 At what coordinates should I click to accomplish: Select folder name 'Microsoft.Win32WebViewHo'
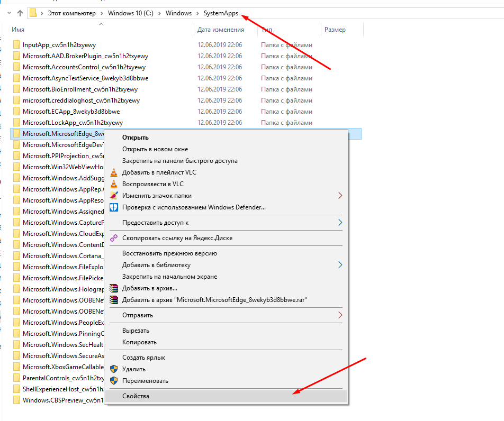[x=64, y=167]
